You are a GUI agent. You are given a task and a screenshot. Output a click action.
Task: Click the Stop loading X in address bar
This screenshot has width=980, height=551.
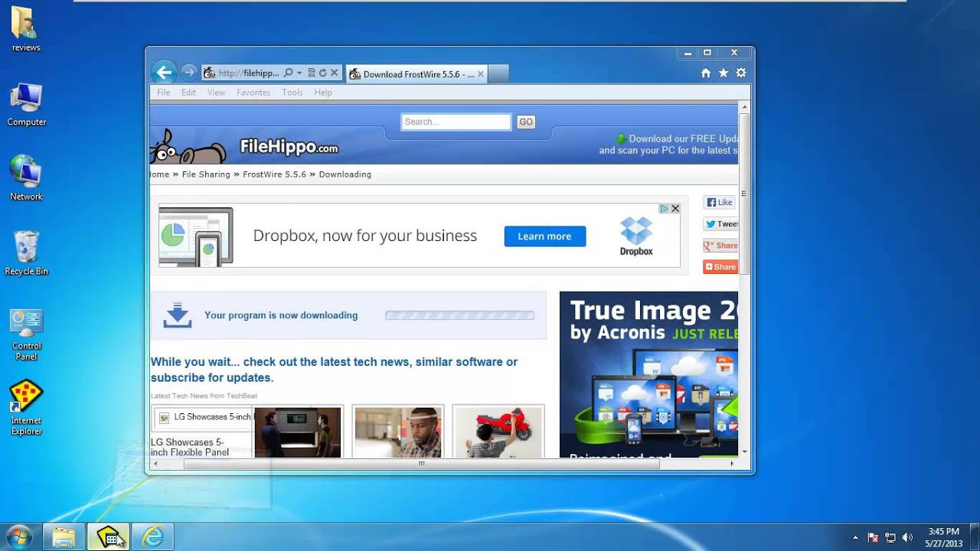point(334,73)
